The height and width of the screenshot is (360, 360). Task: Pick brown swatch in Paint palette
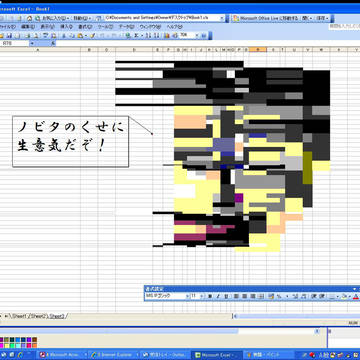[34, 340]
